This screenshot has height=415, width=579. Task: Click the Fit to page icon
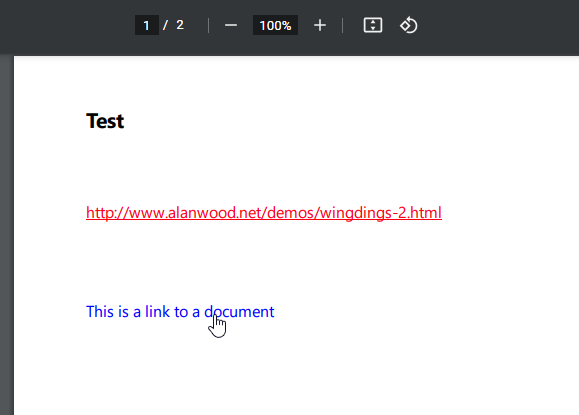coord(373,25)
